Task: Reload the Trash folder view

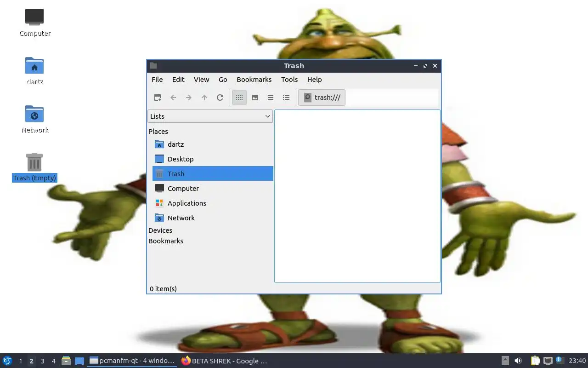Action: pos(220,98)
